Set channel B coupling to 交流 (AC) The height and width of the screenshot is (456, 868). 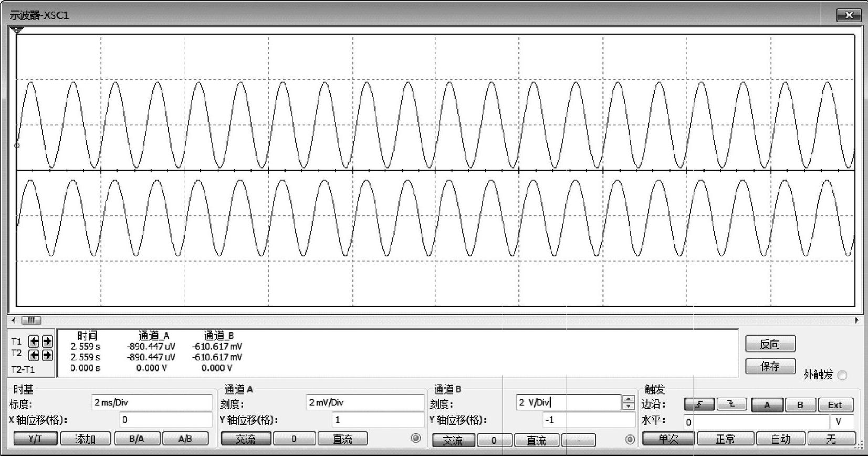(454, 440)
